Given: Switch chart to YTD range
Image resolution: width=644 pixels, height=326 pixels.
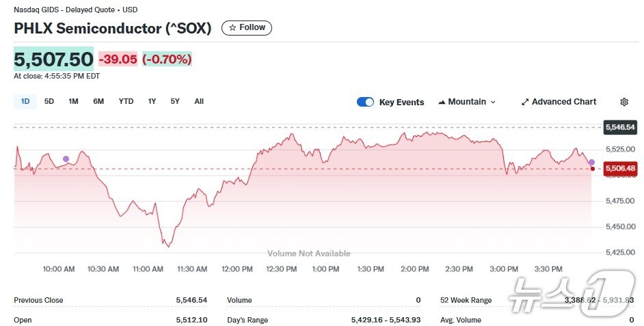Looking at the screenshot, I should tap(126, 101).
